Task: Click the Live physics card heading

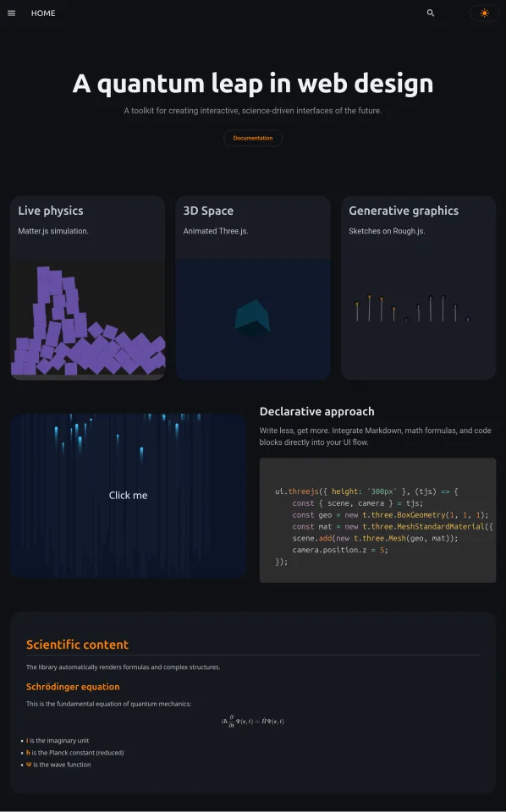Action: click(51, 211)
